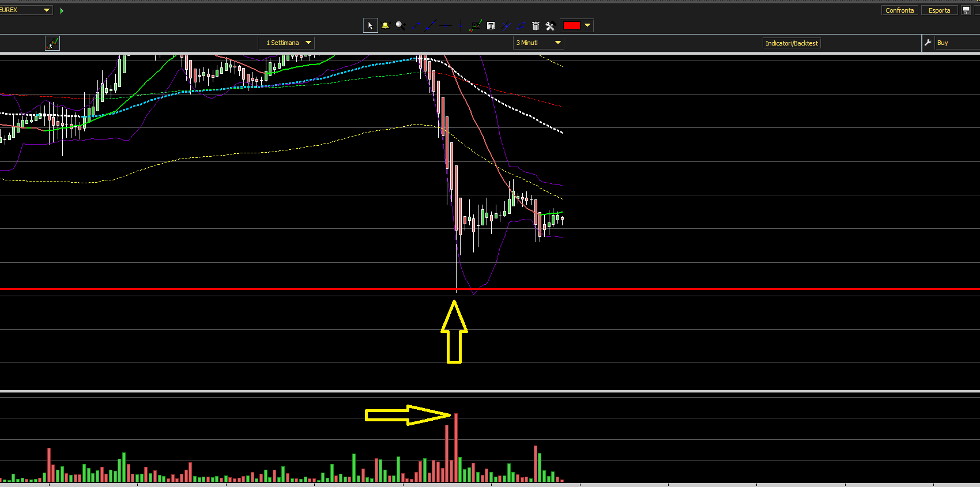Select the chart style icon in toolbar
This screenshot has height=487, width=980.
(x=475, y=25)
